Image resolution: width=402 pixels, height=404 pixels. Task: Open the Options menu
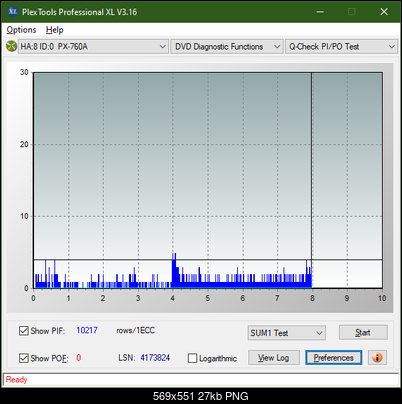tap(21, 30)
